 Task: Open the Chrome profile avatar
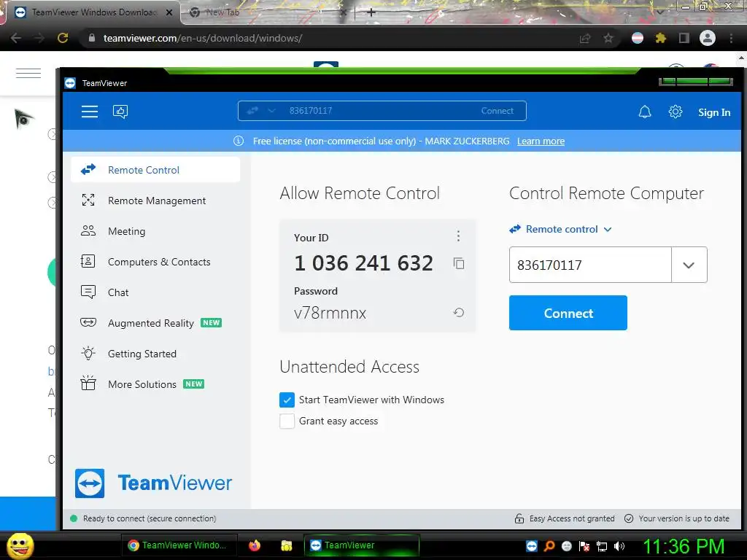[x=708, y=38]
